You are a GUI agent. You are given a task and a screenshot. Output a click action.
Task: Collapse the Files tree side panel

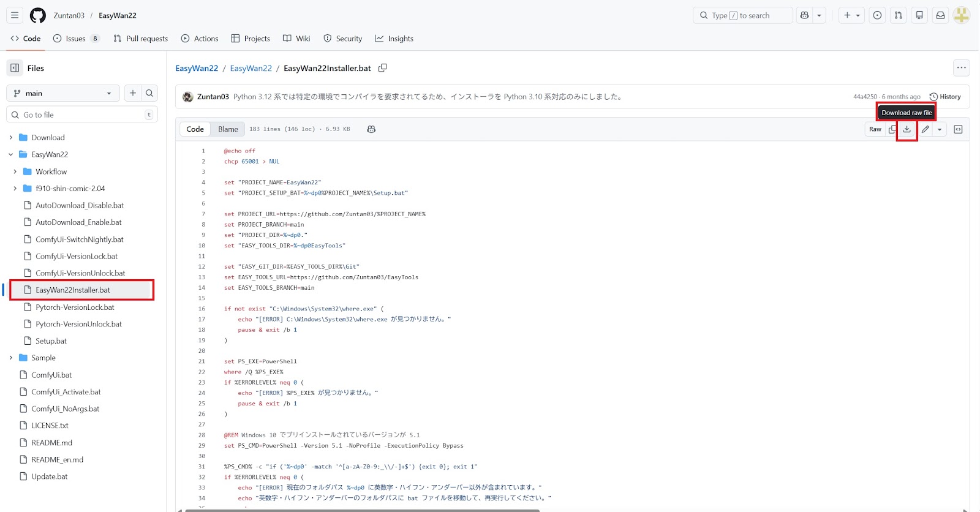[x=15, y=68]
